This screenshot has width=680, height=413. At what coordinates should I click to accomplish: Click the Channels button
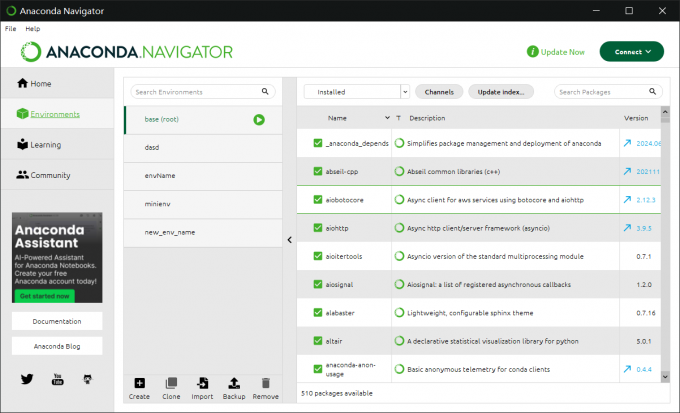click(439, 92)
